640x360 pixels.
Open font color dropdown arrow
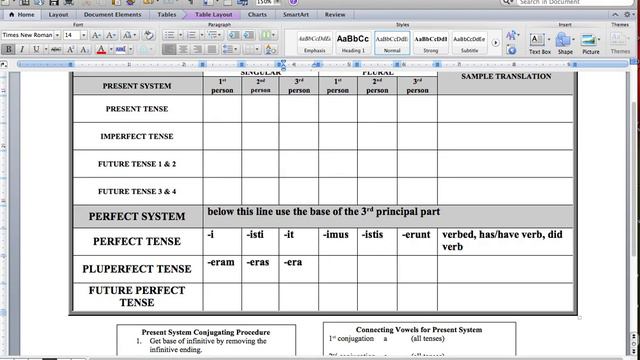[x=110, y=49]
